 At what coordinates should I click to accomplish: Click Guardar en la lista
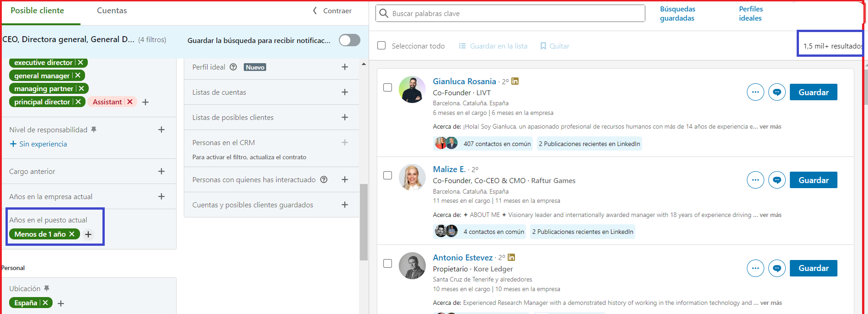[x=493, y=46]
